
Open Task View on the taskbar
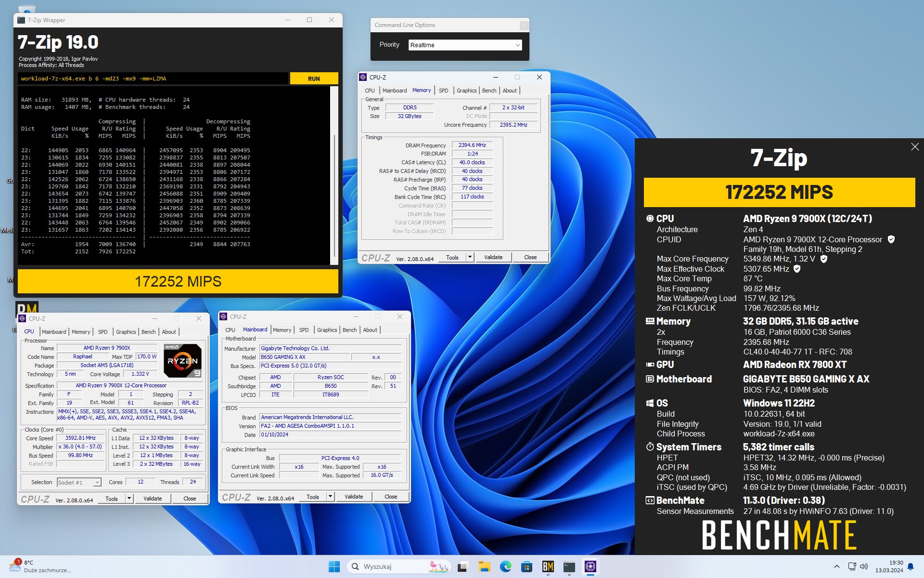coord(463,566)
